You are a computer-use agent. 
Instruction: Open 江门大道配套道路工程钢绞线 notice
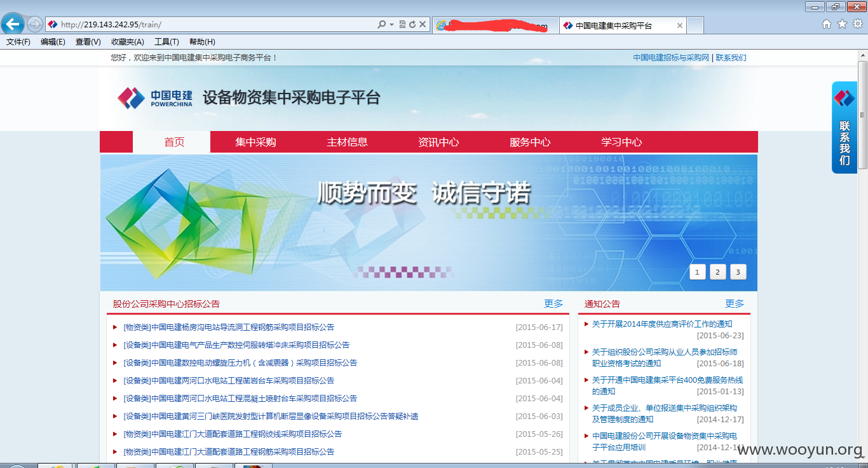pyautogui.click(x=233, y=434)
